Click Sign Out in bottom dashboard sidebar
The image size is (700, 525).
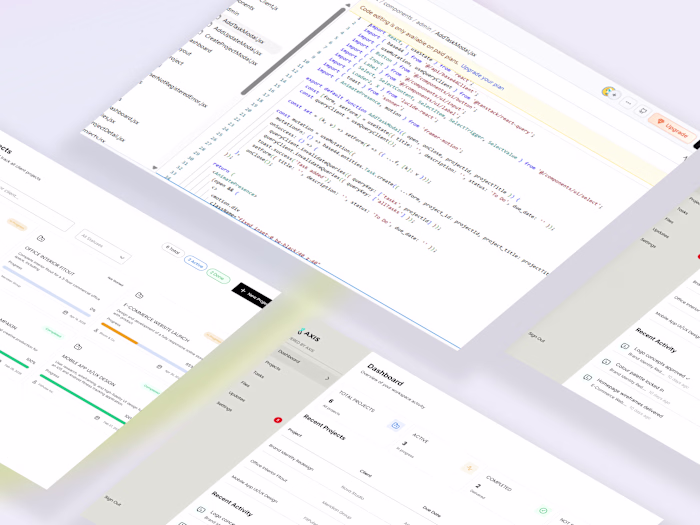click(x=112, y=500)
